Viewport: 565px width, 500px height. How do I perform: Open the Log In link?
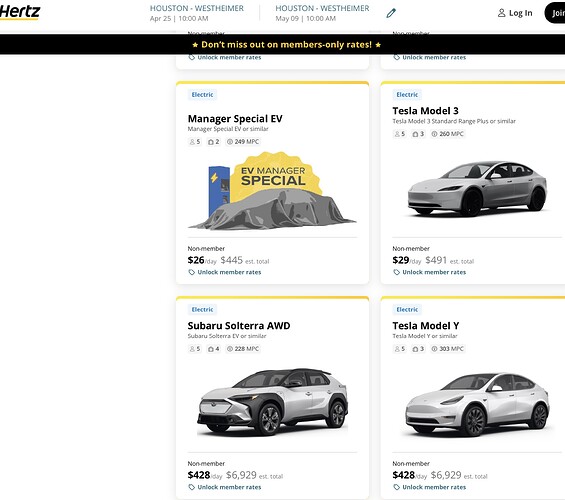pos(520,13)
